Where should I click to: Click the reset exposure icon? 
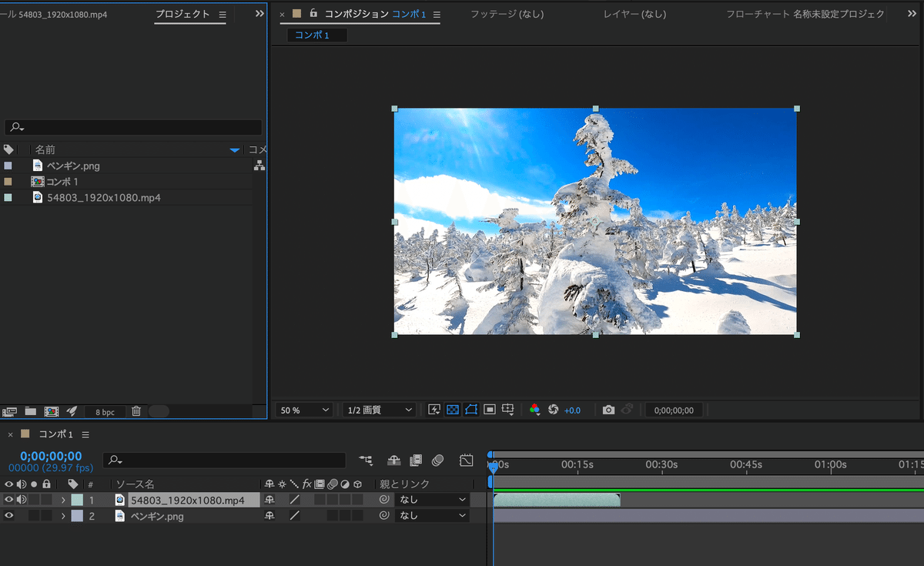pos(553,410)
